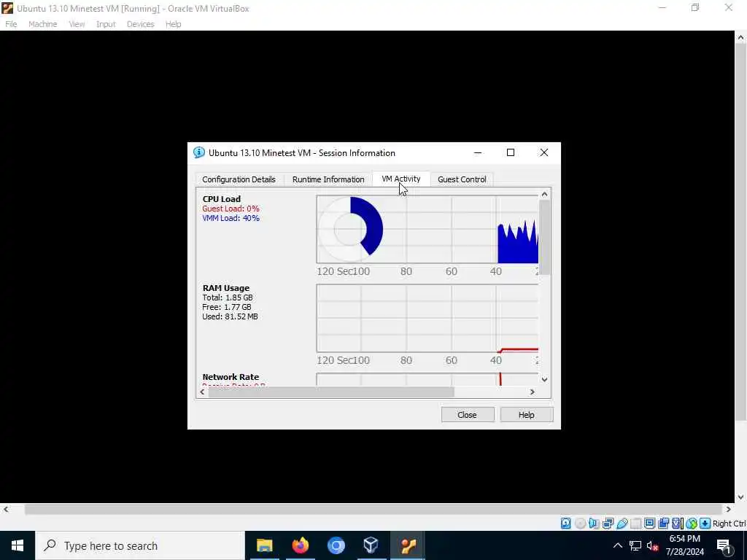Click the 'Used: 81.52 MB' text

coord(230,316)
